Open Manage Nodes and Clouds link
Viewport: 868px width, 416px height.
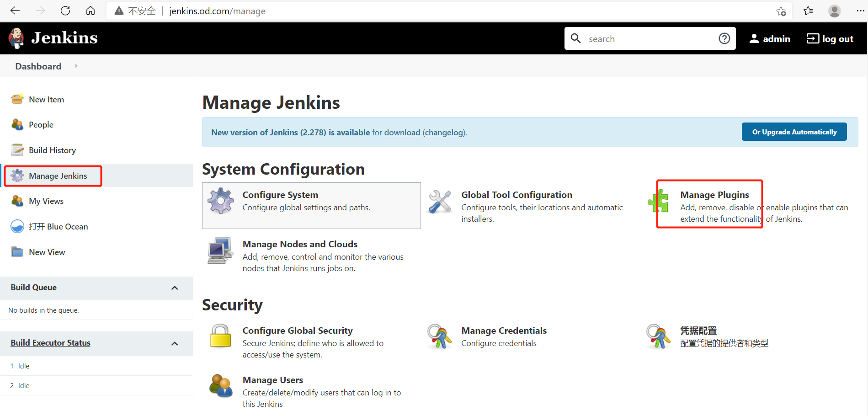pyautogui.click(x=300, y=244)
